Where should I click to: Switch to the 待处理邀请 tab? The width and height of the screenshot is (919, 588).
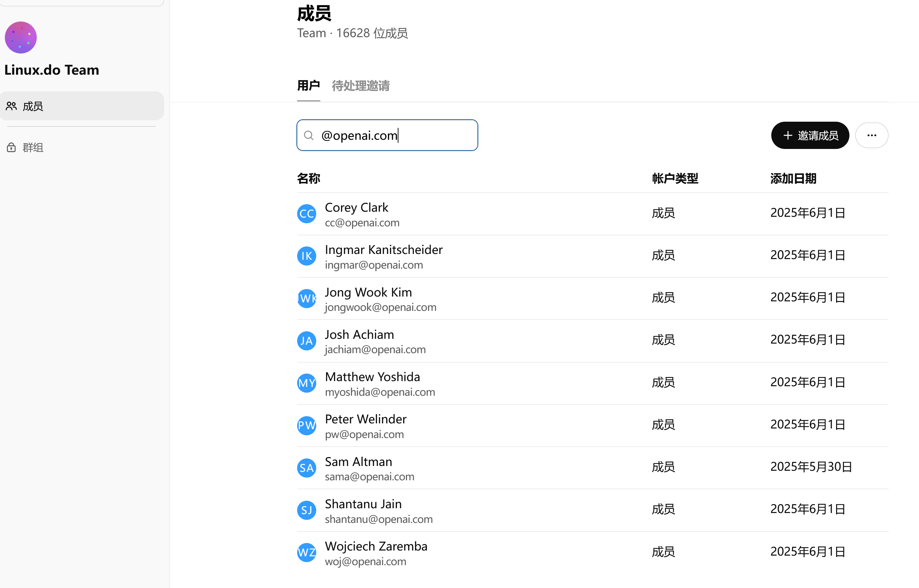click(361, 86)
